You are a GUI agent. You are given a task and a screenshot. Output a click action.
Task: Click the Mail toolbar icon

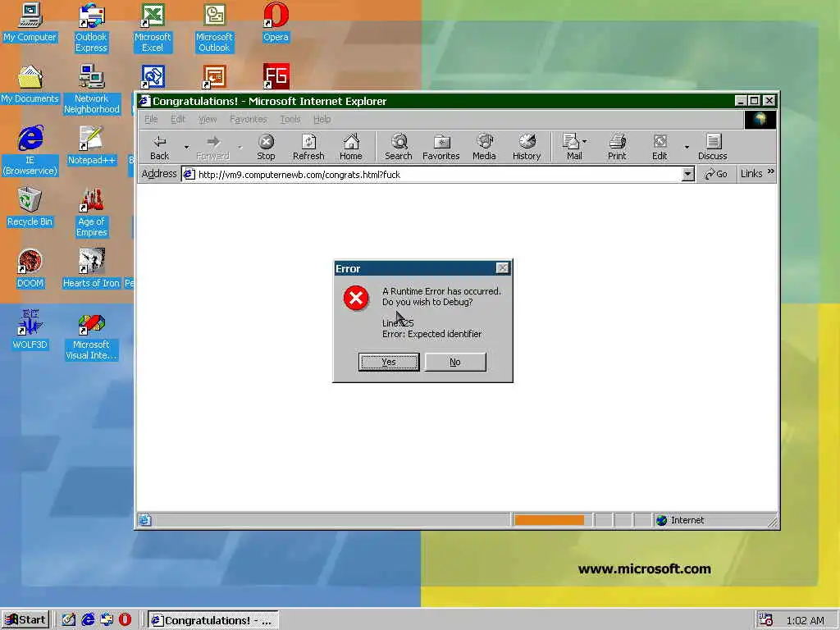click(571, 147)
